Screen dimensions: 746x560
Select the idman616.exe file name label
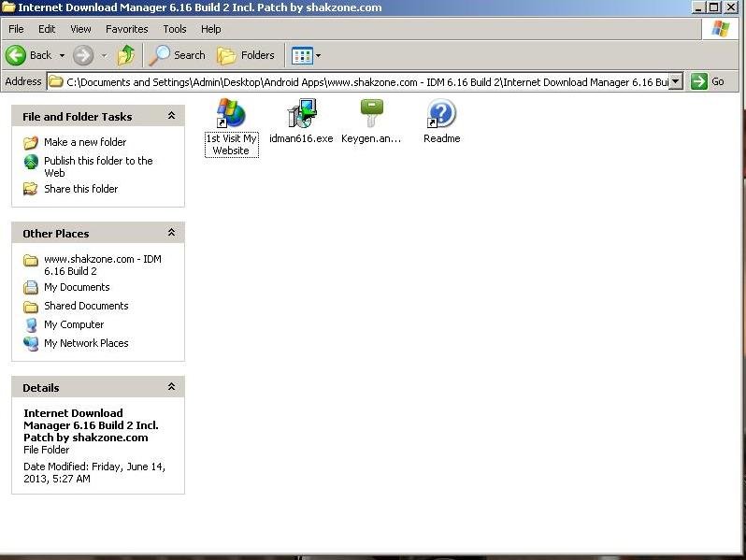point(301,138)
